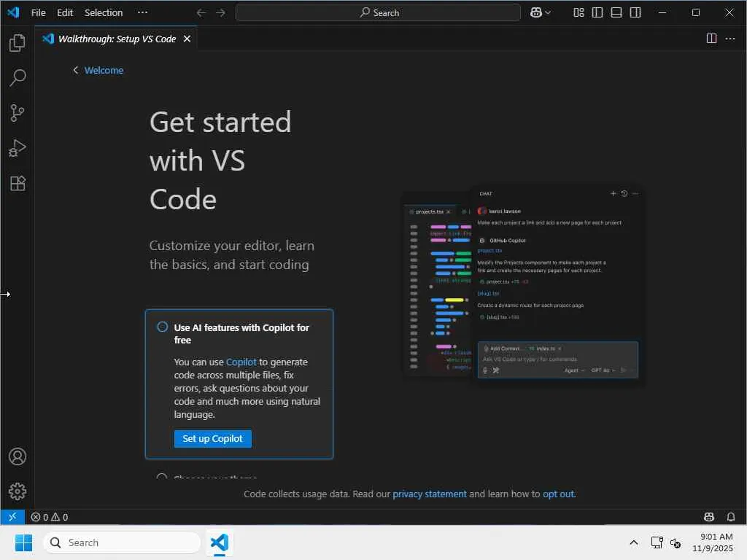Click the VS Code taskbar icon
The image size is (747, 560).
[x=220, y=542]
